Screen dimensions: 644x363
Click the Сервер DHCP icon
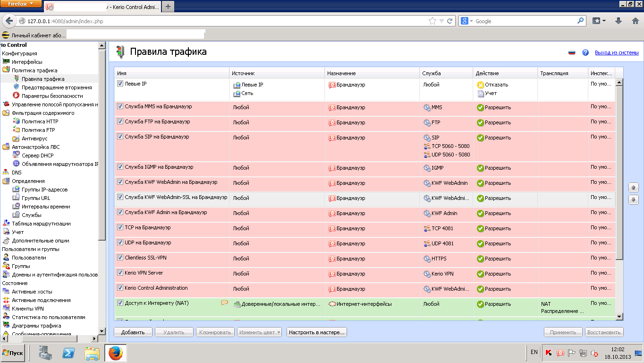tap(17, 156)
